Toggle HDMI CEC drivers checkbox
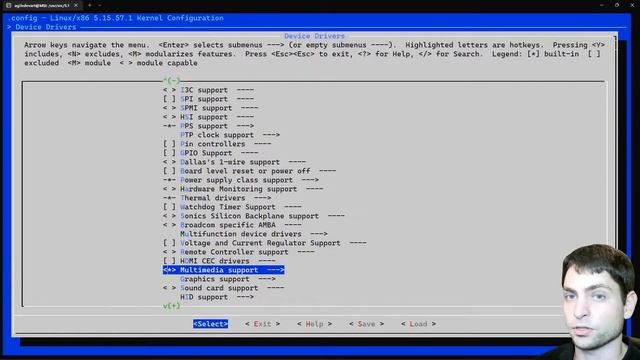Viewport: 640px width, 360px height. [169, 261]
